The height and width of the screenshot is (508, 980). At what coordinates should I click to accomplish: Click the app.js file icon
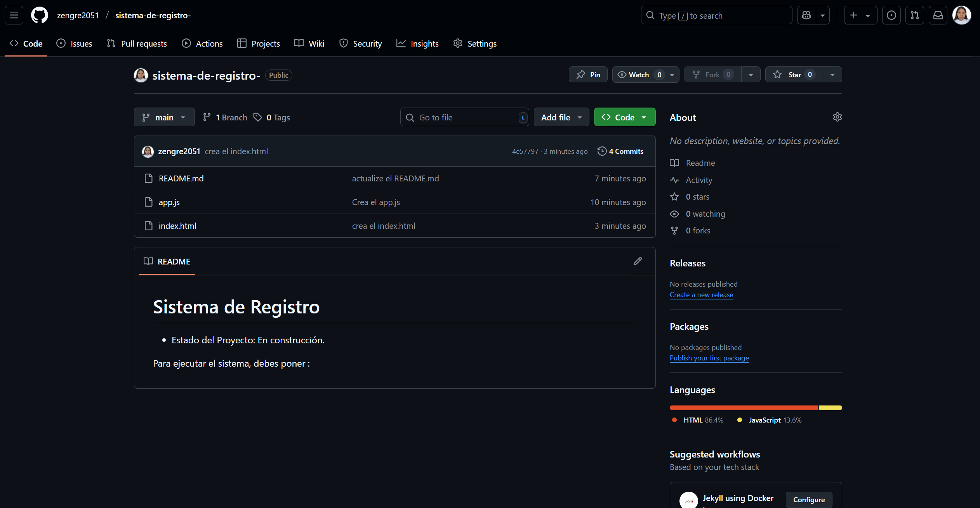[x=148, y=202]
